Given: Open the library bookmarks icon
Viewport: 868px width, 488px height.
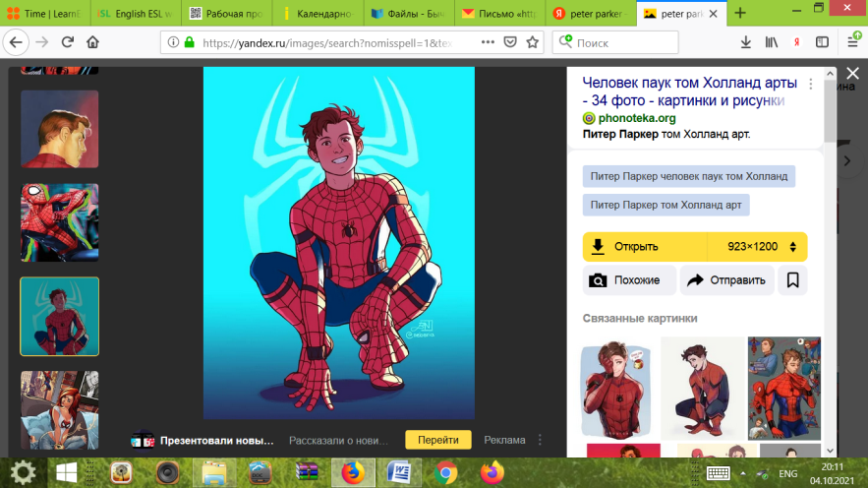Looking at the screenshot, I should pos(771,42).
